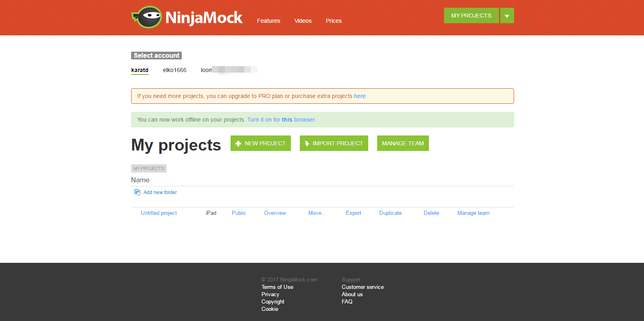Open the Move... menu for Untitled project
Screen dimensions: 644x321
click(317, 213)
